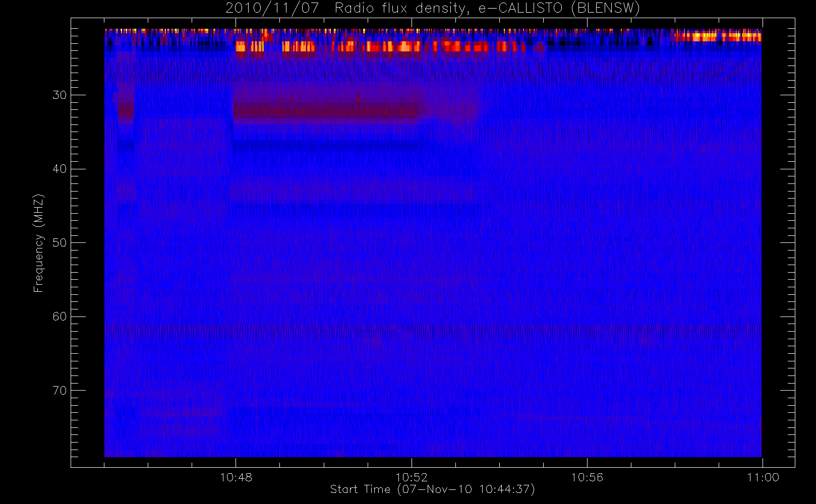
Task: Click the '70' frequency tick label
Action: point(60,391)
